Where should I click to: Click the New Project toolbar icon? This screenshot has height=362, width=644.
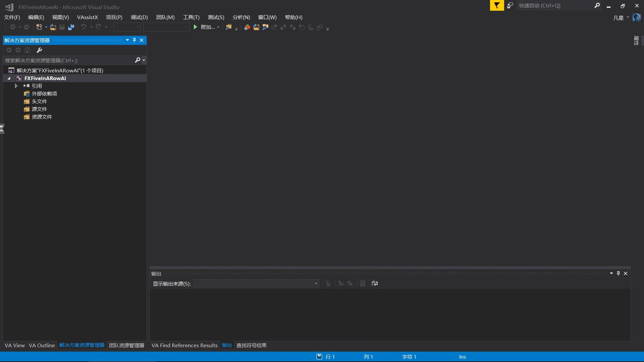[39, 27]
